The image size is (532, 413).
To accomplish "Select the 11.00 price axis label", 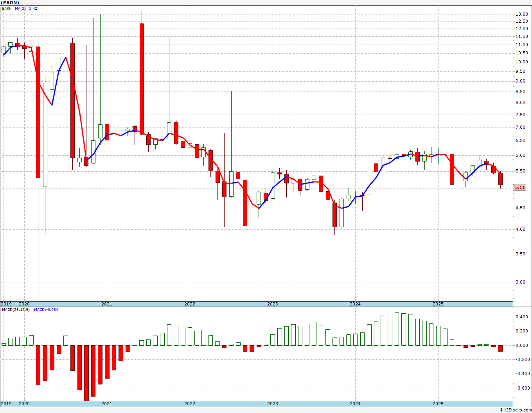I will tap(521, 45).
